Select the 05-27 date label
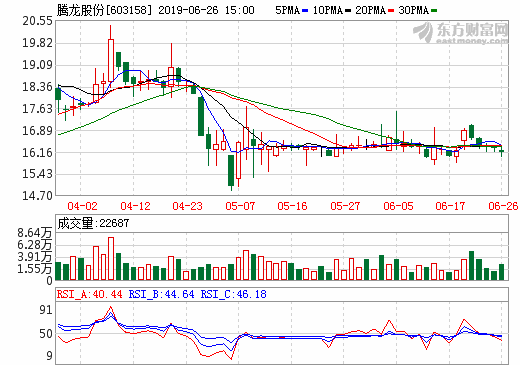The width and height of the screenshot is (520, 365). click(345, 206)
